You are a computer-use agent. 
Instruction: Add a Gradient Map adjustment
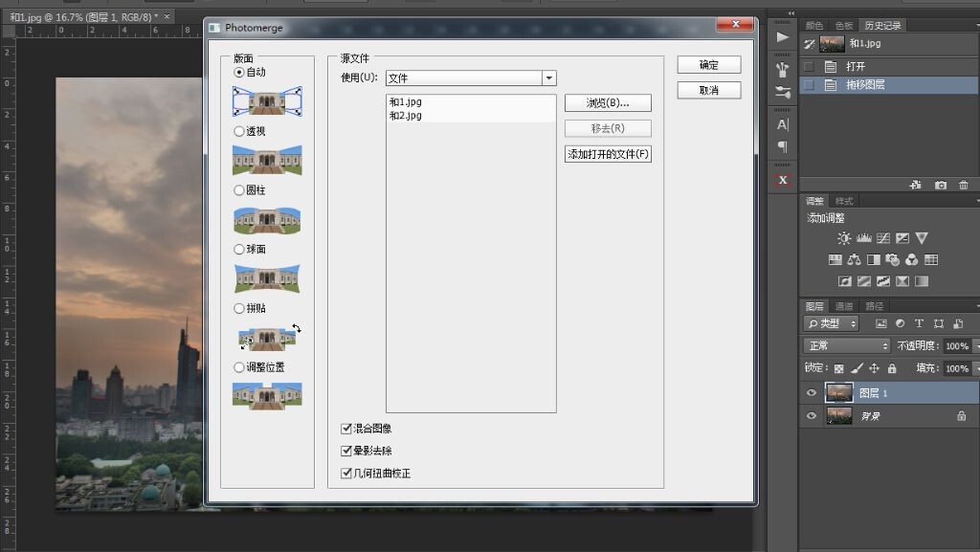[x=922, y=281]
